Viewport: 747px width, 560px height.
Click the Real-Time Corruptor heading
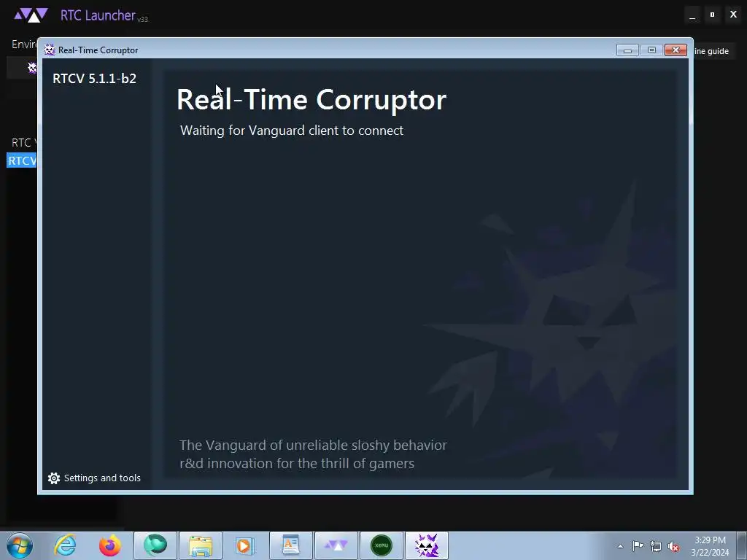point(311,99)
